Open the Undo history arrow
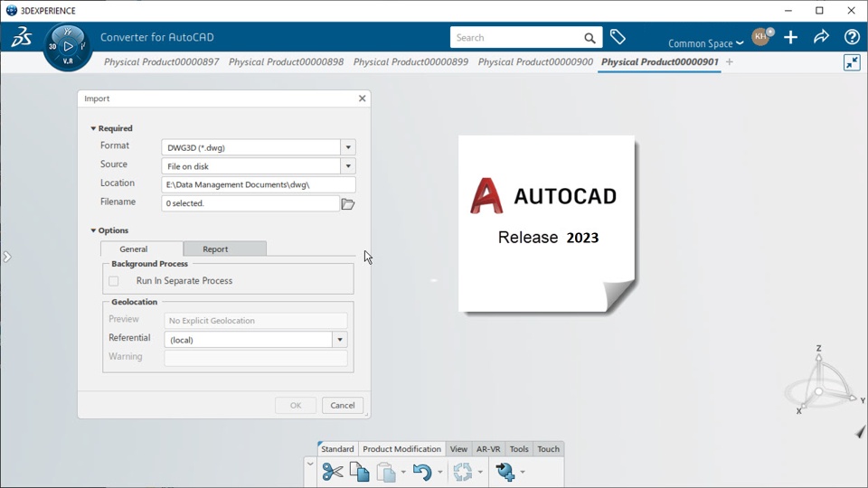 440,473
